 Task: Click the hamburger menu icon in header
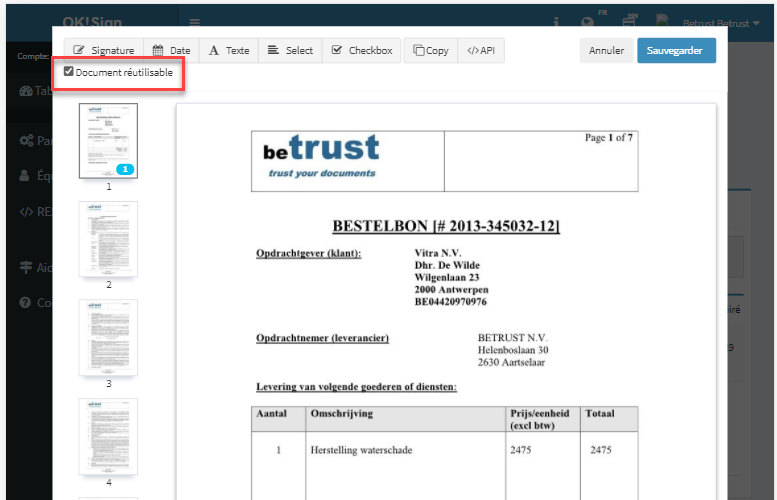tap(195, 22)
